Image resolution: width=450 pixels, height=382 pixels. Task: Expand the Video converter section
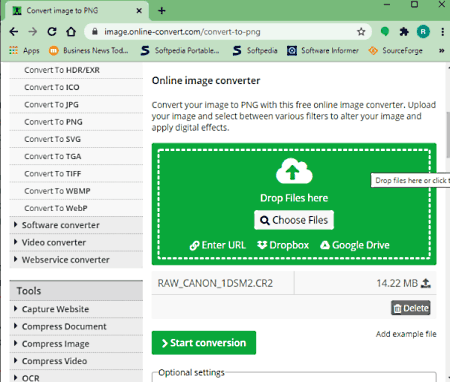[76, 242]
